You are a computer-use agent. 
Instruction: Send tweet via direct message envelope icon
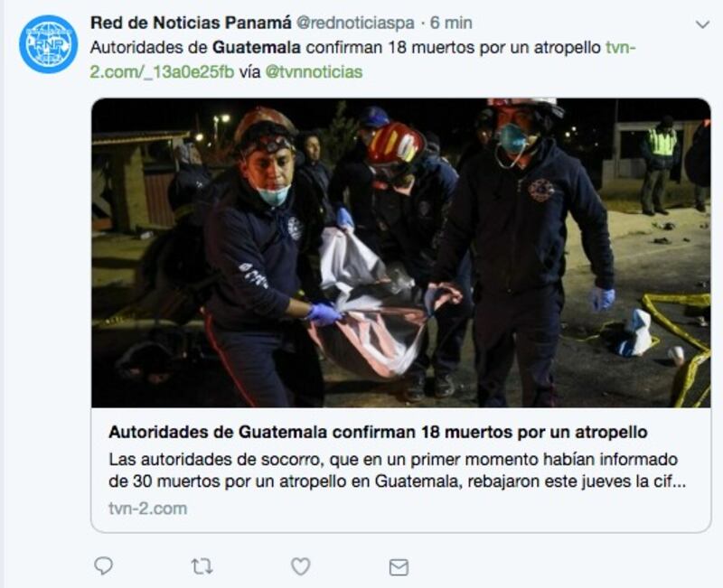pyautogui.click(x=399, y=567)
